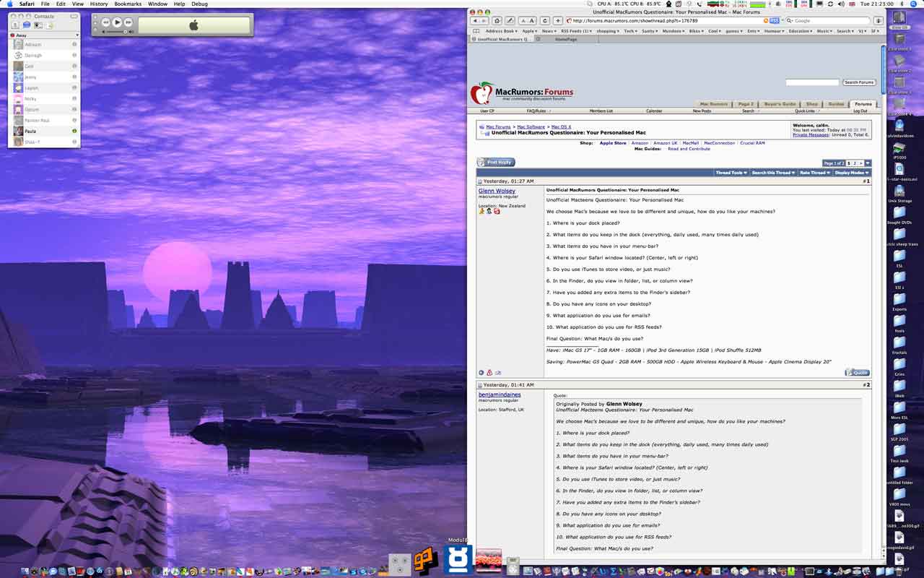
Task: Open the Away status dropdown in Contacts
Action: point(44,35)
